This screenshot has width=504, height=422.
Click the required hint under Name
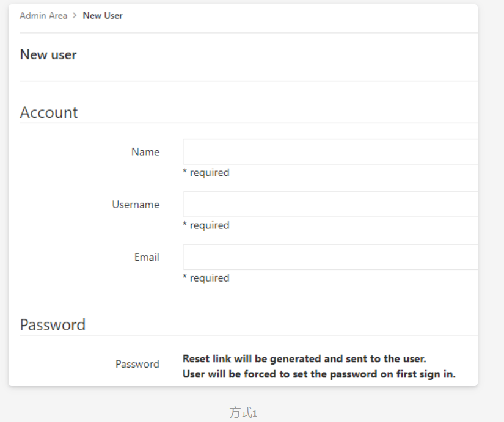(205, 172)
